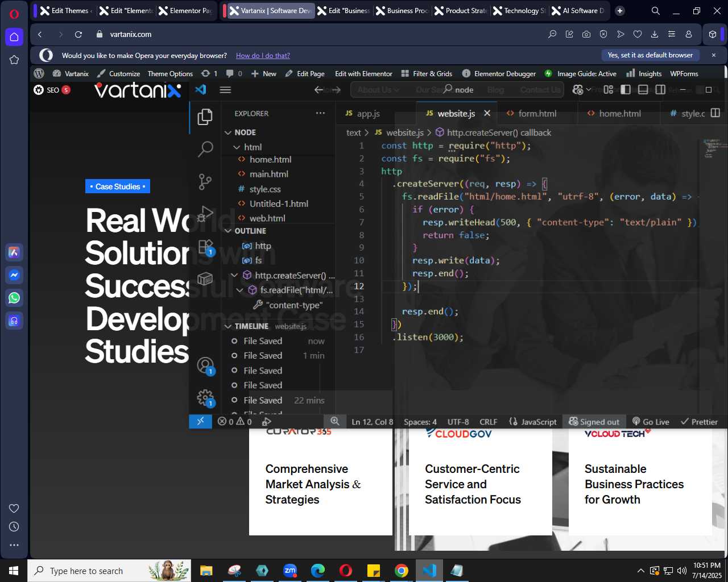This screenshot has height=582, width=728.
Task: Close the website.js editor tab
Action: pyautogui.click(x=487, y=113)
